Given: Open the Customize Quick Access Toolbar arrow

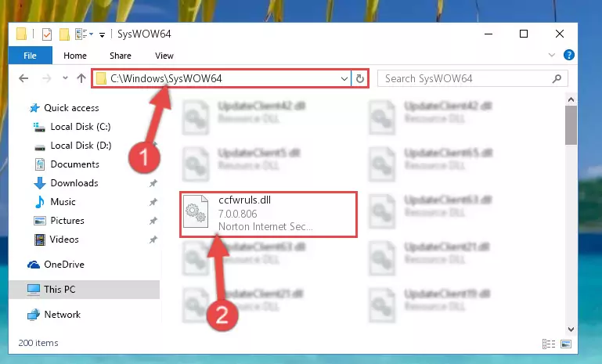Looking at the screenshot, I should point(102,35).
